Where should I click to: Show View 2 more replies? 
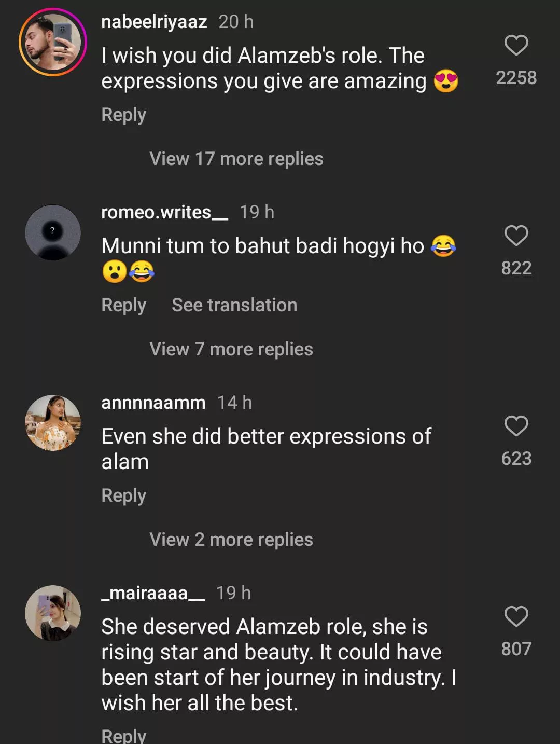pyautogui.click(x=231, y=540)
